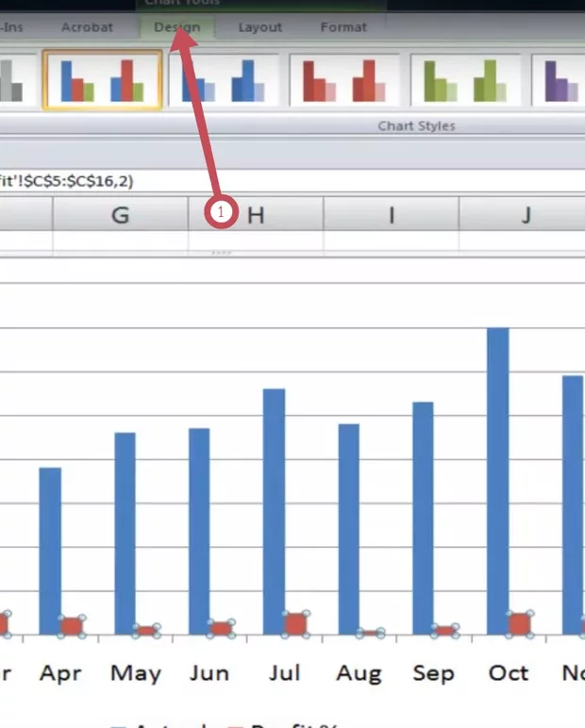Open the Design ribbon tab
585x728 pixels.
177,27
